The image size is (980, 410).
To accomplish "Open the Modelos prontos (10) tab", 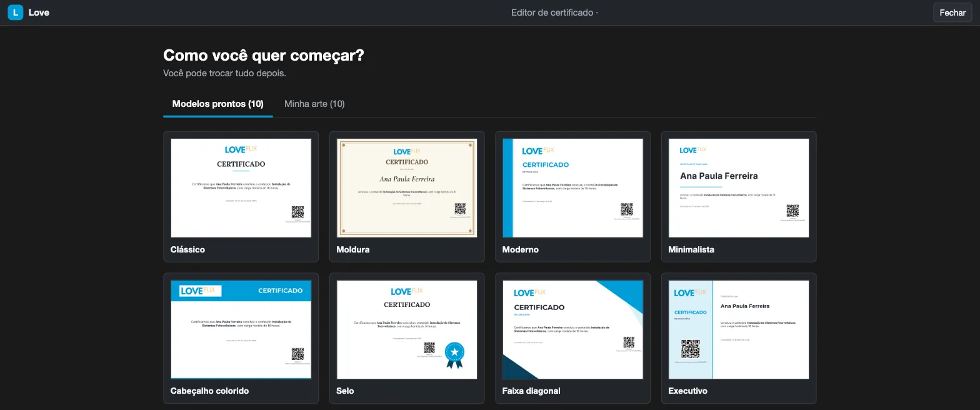I will point(218,104).
